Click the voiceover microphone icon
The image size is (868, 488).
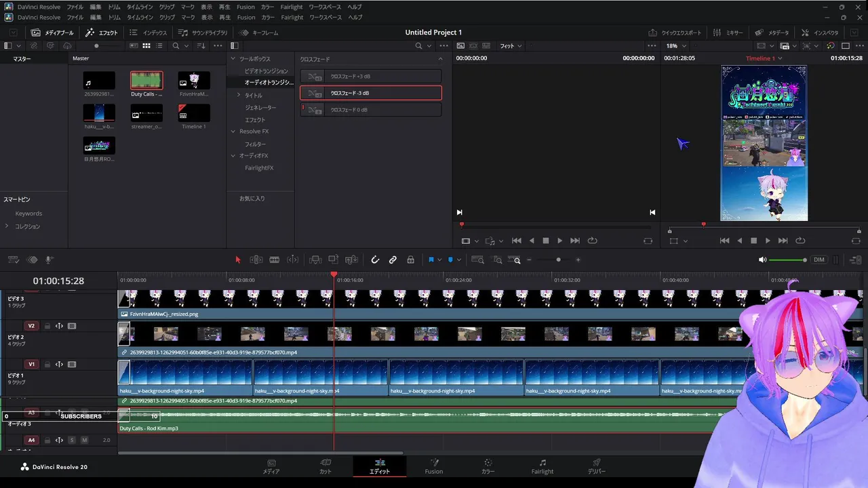[49, 260]
